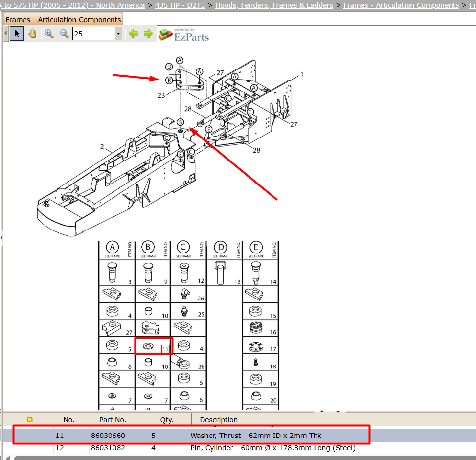
Task: Click item 16 part in column E
Action: click(x=256, y=327)
